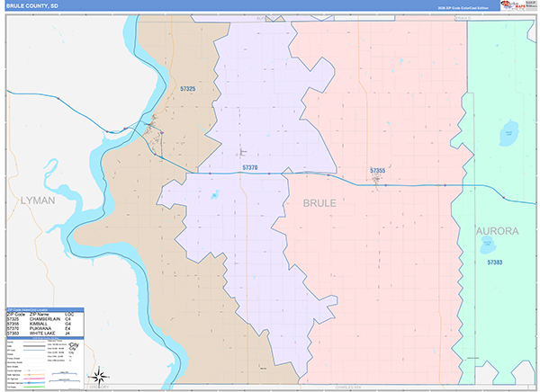Click the 'ZIP Name' column header
This screenshot has height=392, width=540.
point(39,314)
